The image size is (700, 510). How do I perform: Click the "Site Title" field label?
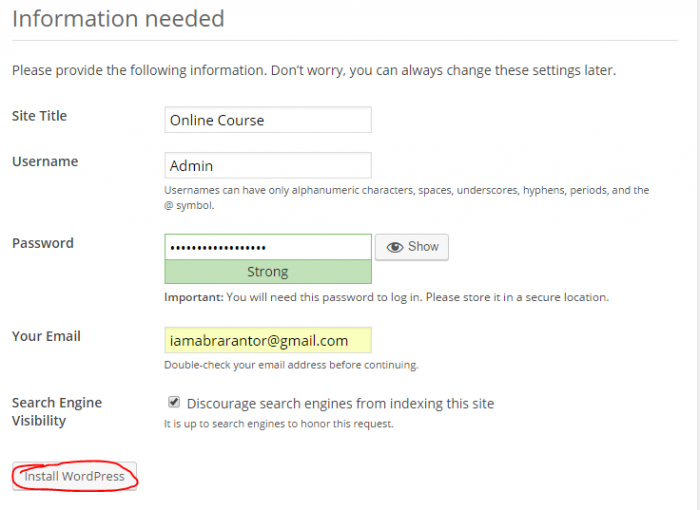point(39,116)
